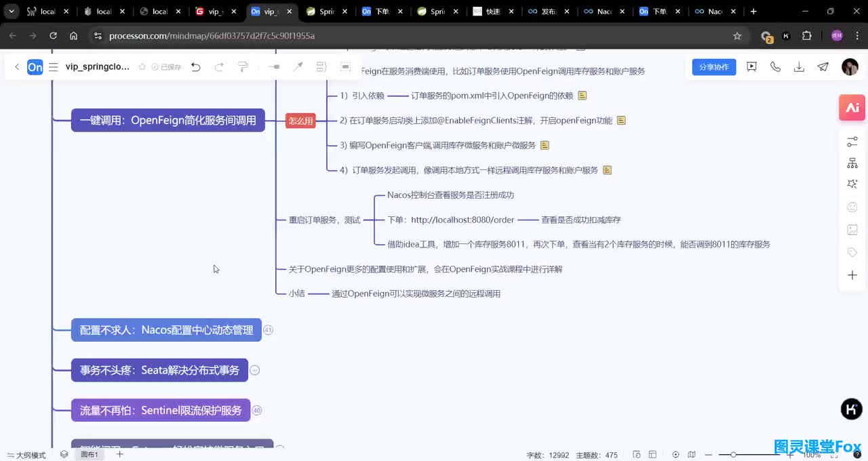
Task: Click the '下单：http://localhost:8080/order' node text
Action: pos(451,220)
